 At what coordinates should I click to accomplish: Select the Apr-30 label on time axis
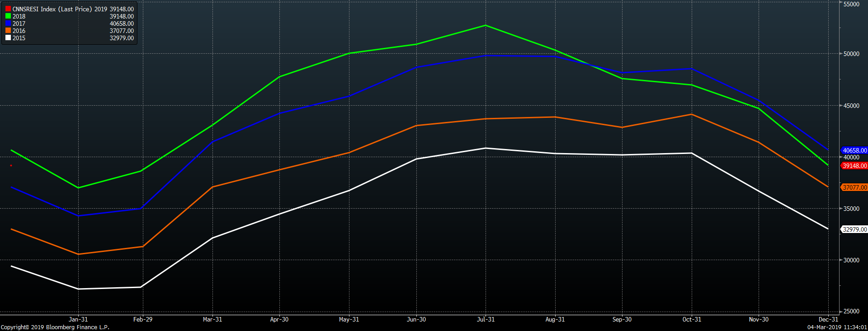click(x=279, y=319)
